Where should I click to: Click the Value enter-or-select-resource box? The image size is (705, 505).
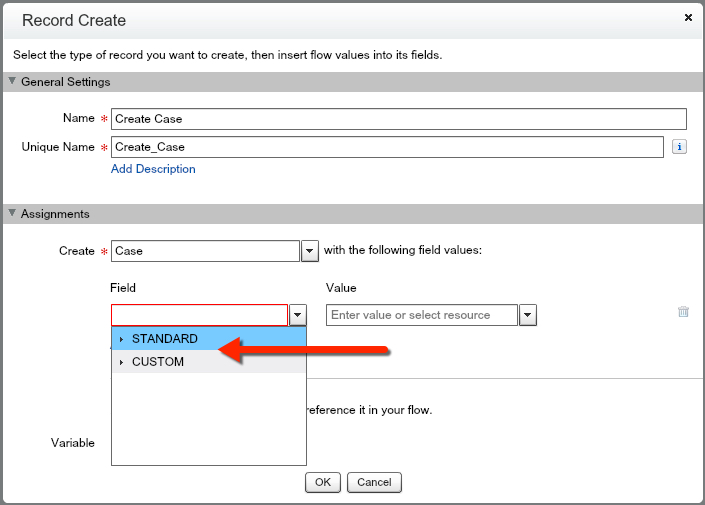pyautogui.click(x=421, y=315)
